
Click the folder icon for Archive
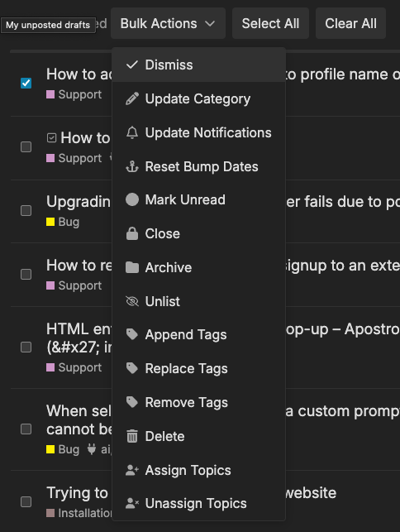[x=132, y=267]
